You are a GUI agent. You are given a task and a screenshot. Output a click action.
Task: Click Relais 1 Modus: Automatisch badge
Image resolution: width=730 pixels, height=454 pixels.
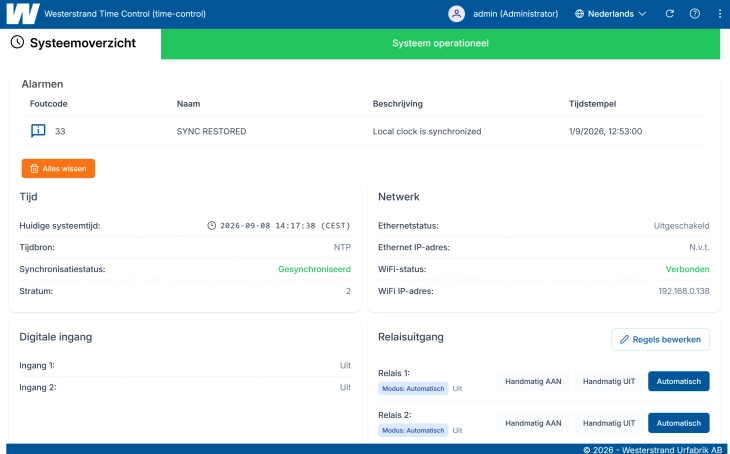413,388
